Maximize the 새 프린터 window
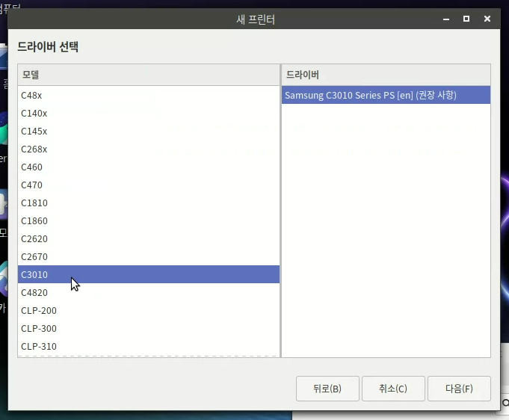The image size is (509, 420). 466,19
